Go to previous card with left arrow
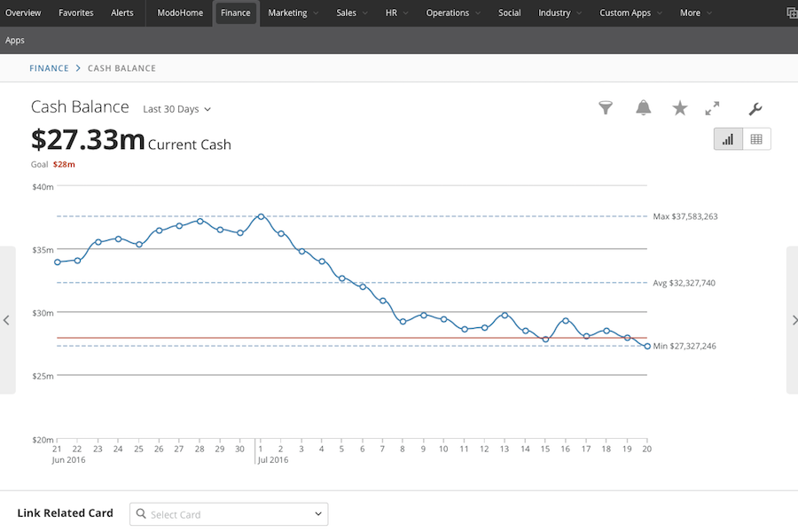This screenshot has width=798, height=532. pos(7,320)
